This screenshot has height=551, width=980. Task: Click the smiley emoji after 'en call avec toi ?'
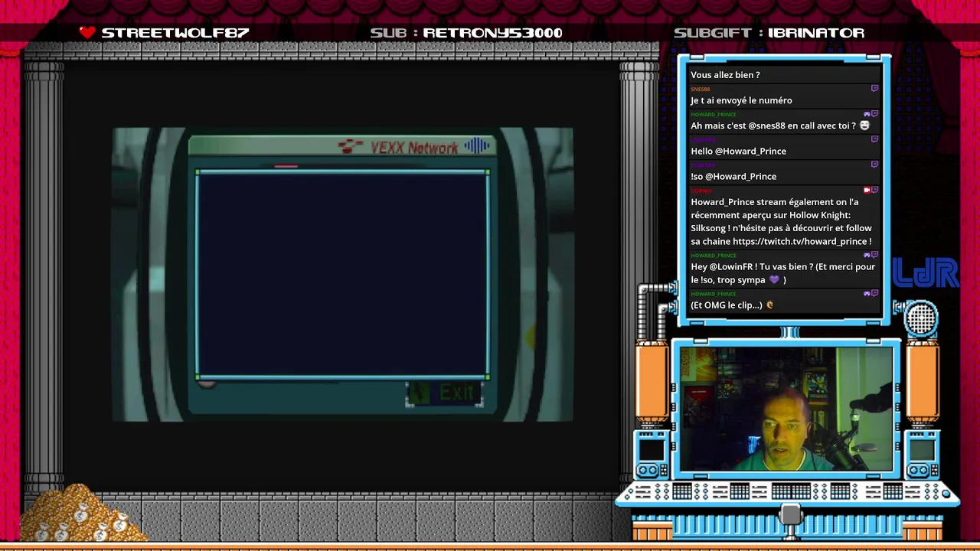coord(864,126)
